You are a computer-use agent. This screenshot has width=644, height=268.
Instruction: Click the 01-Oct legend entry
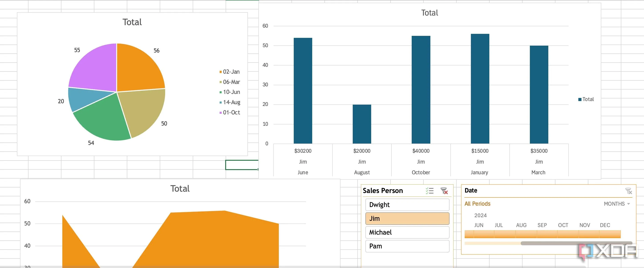pyautogui.click(x=229, y=112)
